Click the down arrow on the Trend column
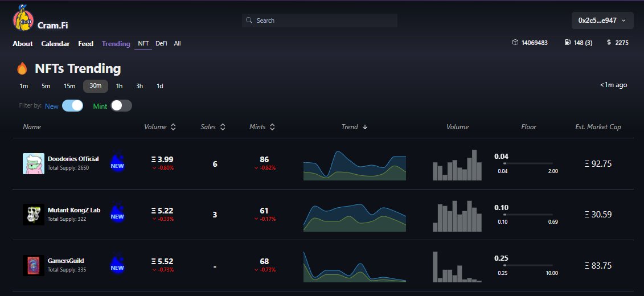The width and height of the screenshot is (644, 296). tap(365, 128)
